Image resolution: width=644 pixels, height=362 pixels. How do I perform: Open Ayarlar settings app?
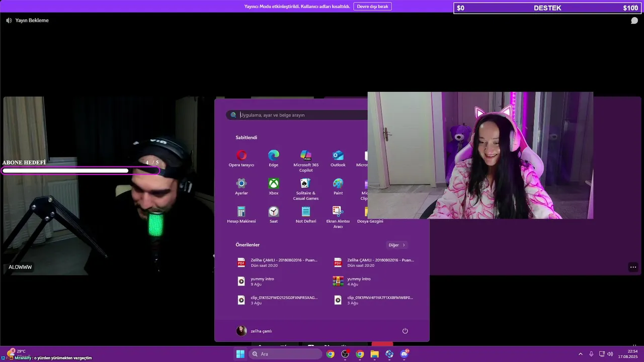(x=242, y=187)
